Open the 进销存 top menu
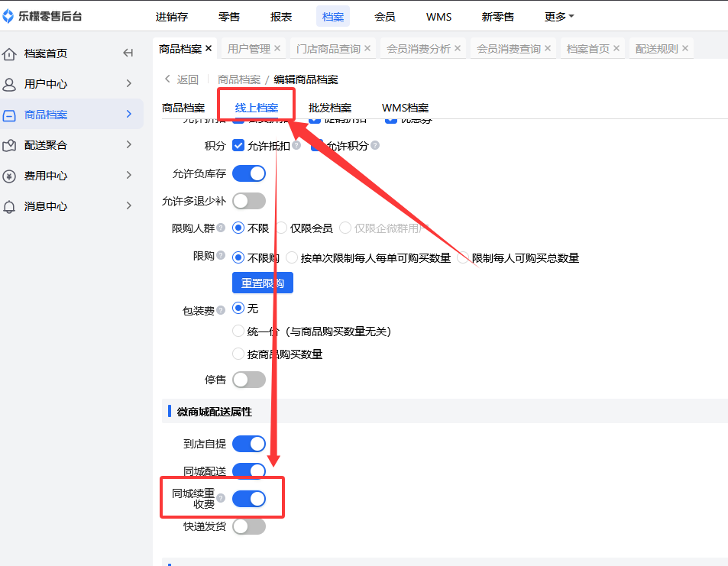The height and width of the screenshot is (566, 728). (x=171, y=17)
